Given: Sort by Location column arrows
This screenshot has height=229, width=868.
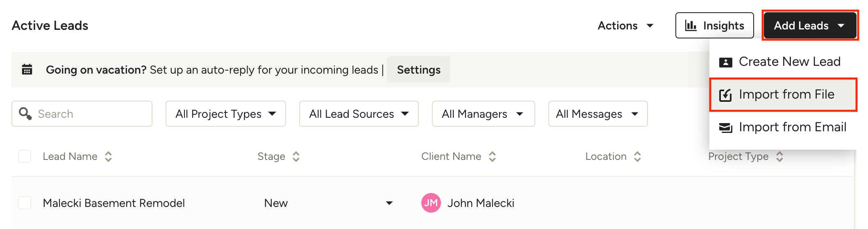Looking at the screenshot, I should [637, 157].
